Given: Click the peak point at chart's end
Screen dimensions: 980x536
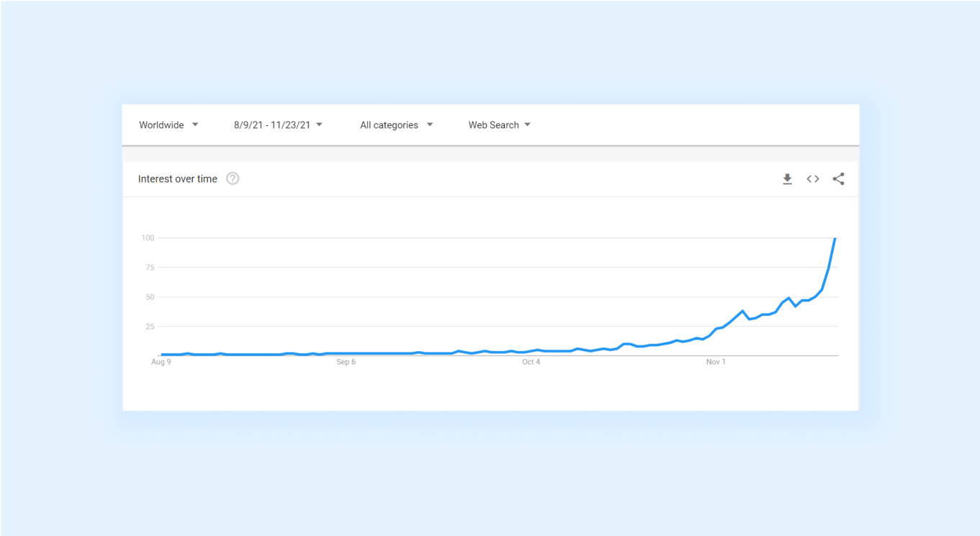Looking at the screenshot, I should (x=835, y=238).
